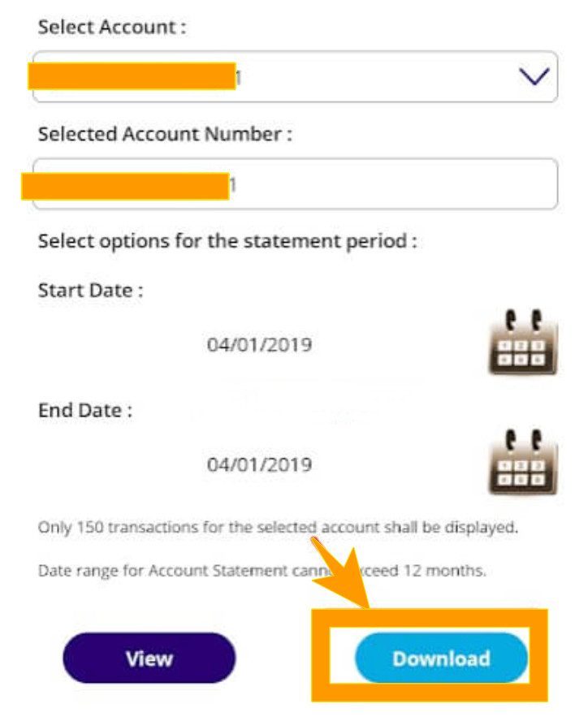Click the 150 transactions limit note
This screenshot has height=721, width=588.
point(278,528)
